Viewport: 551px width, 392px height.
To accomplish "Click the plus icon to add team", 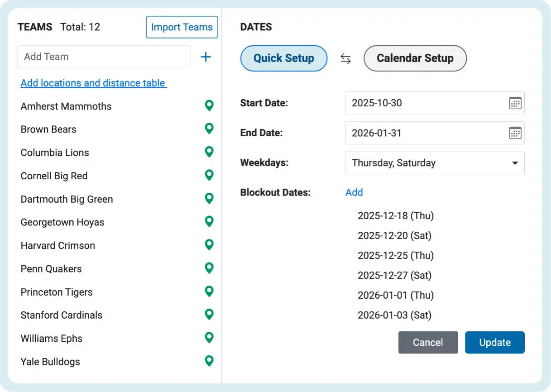I will point(206,57).
